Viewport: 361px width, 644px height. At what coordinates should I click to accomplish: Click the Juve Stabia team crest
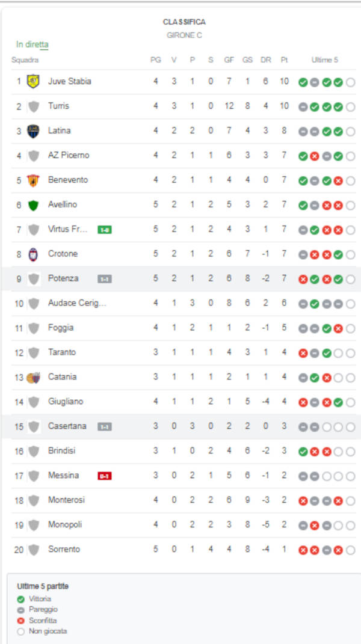[x=34, y=81]
